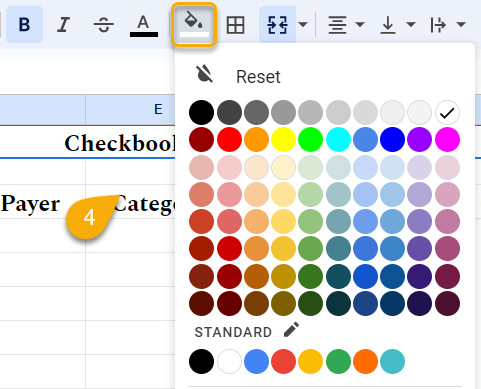Pick the bright orange swatch

coord(257,140)
